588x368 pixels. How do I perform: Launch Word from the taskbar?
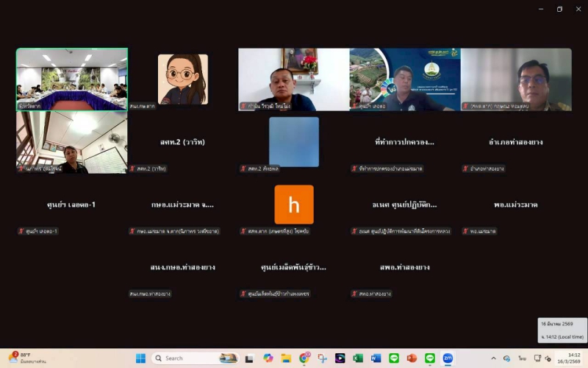tap(376, 358)
